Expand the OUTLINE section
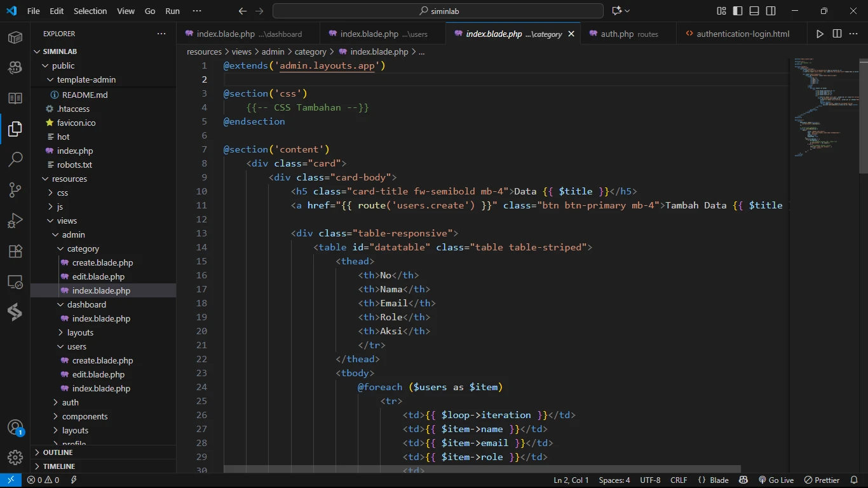Viewport: 868px width, 488px height. (58, 452)
